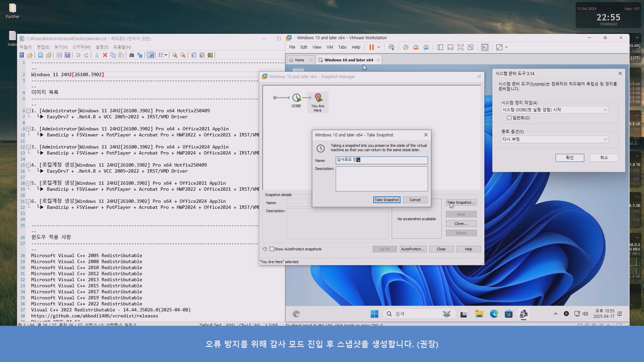Collapse the fold marker on line 6
The width and height of the screenshot is (644, 362).
(x=29, y=111)
